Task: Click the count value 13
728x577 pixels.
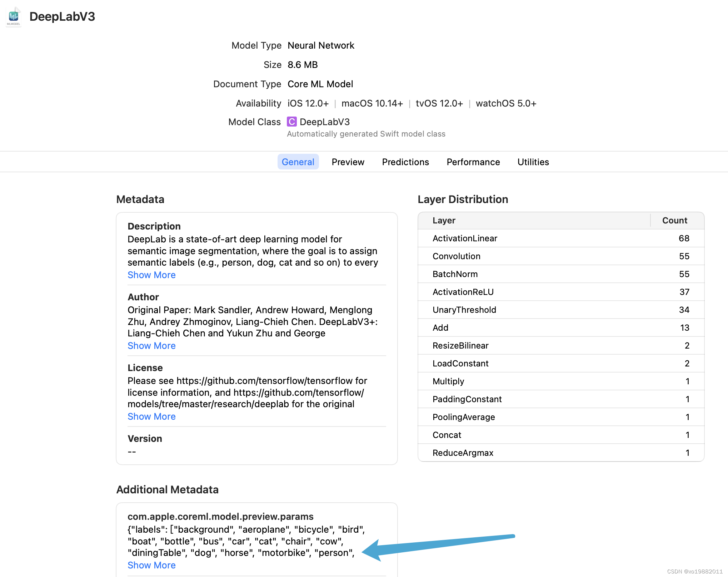Action: tap(684, 328)
